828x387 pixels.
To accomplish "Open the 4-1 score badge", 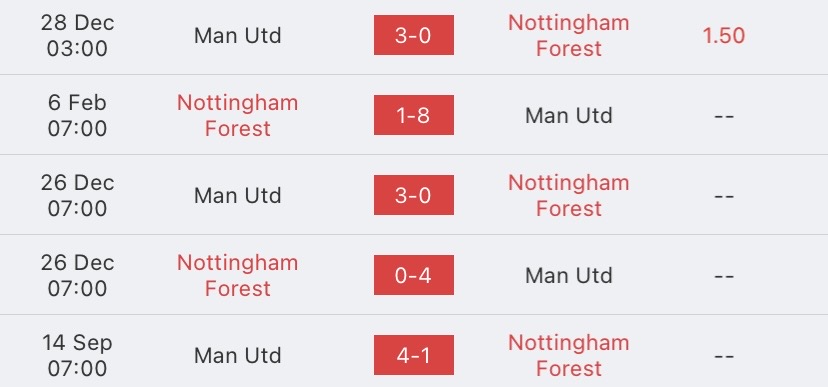I will click(413, 355).
